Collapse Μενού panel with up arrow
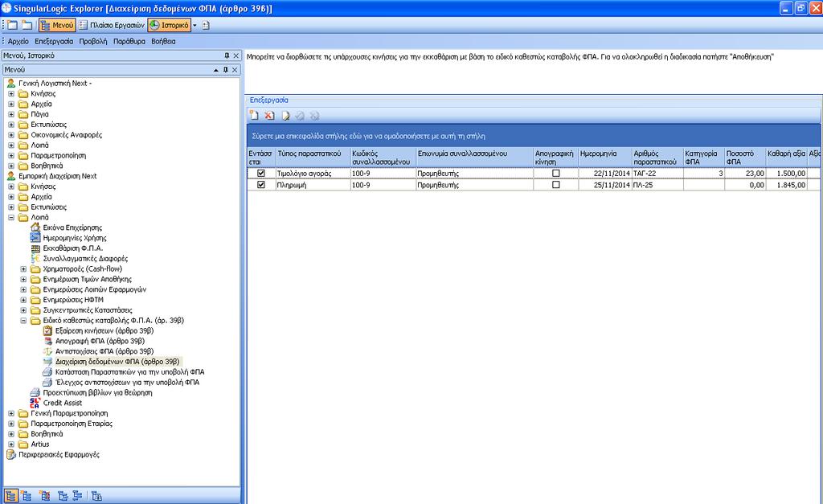Image resolution: width=823 pixels, height=504 pixels. pyautogui.click(x=215, y=69)
